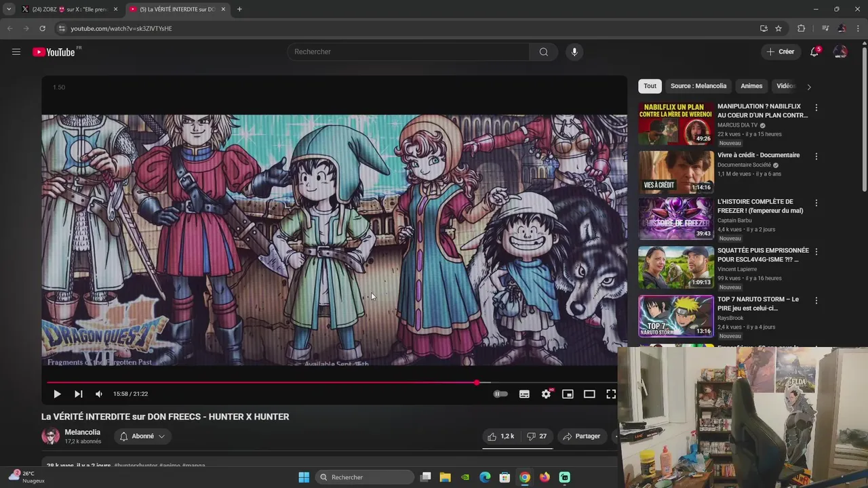
Task: Start voice search with the microphone
Action: 574,52
